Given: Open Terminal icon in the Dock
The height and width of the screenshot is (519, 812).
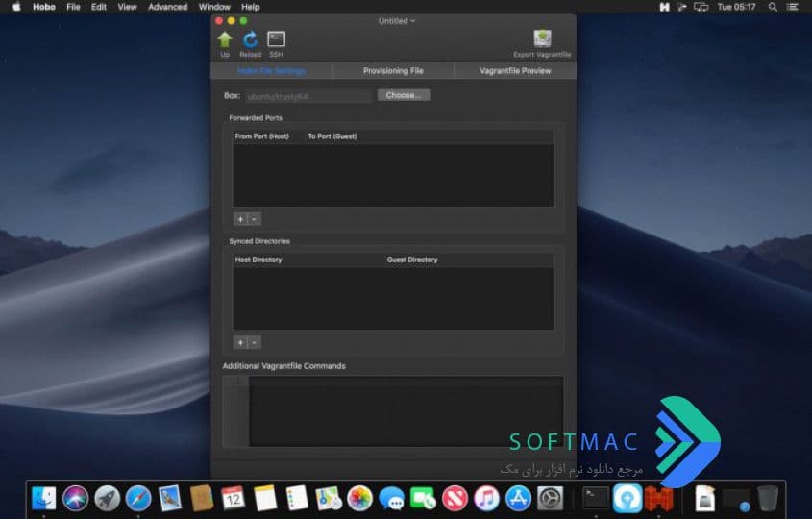Looking at the screenshot, I should [596, 499].
